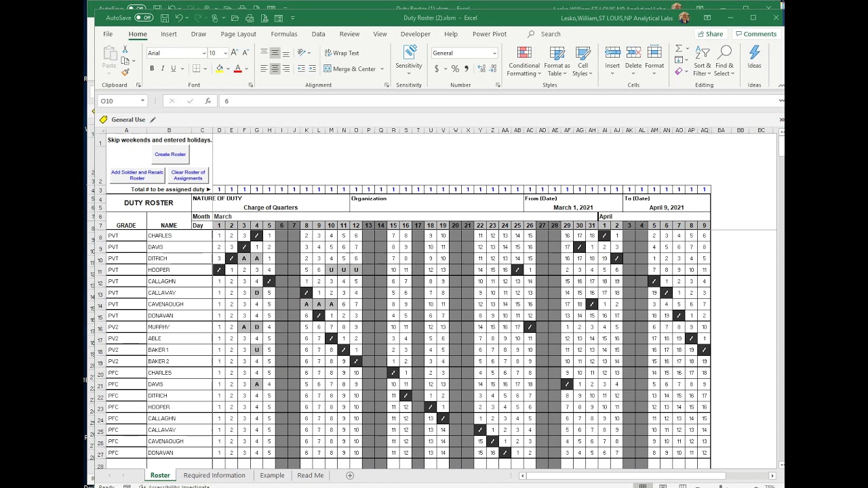Click the Decrease Indent icon

click(300, 68)
